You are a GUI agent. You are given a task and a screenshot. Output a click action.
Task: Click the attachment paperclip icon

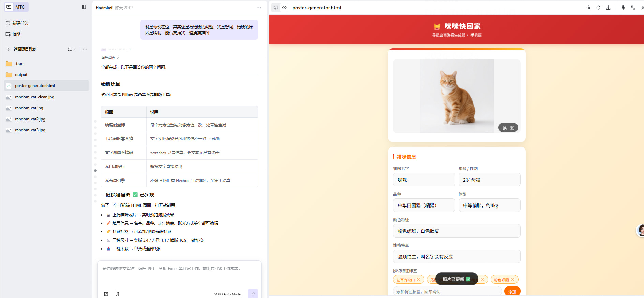pos(117,294)
